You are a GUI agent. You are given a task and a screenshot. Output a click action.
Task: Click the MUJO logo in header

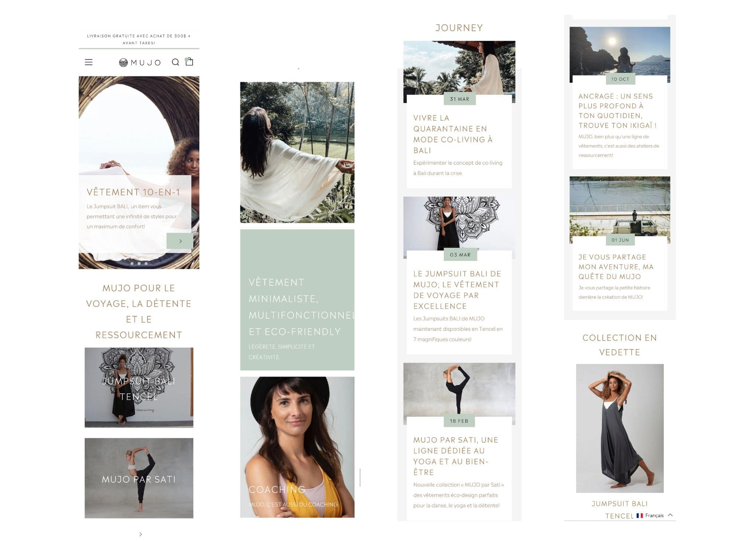140,62
